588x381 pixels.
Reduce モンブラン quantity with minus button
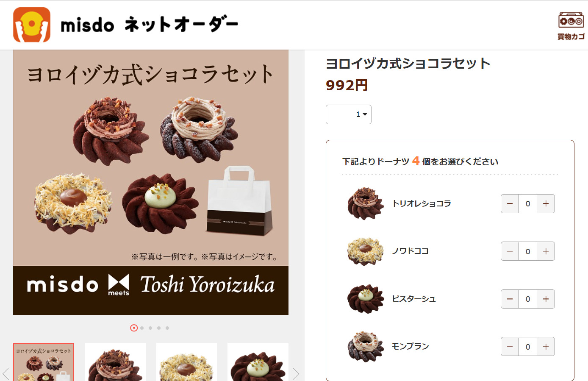click(x=510, y=347)
